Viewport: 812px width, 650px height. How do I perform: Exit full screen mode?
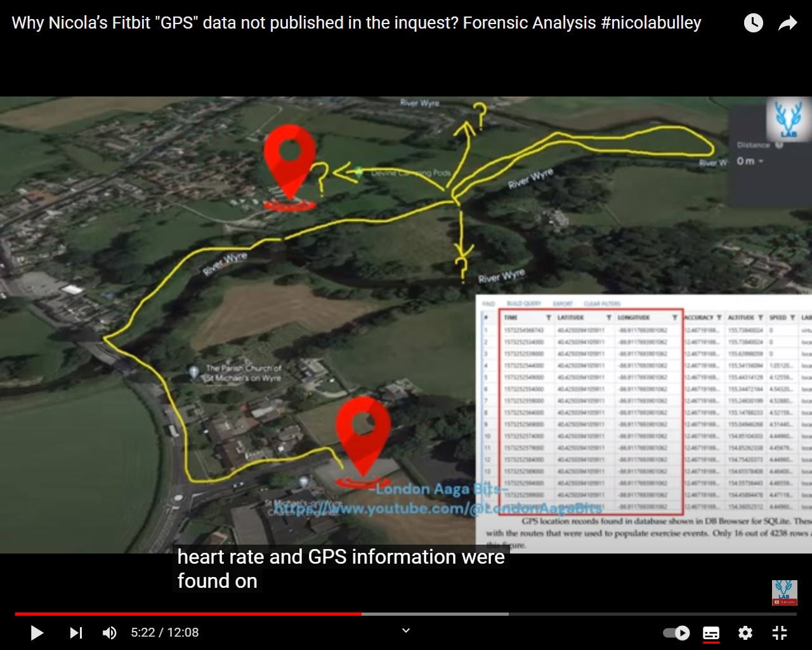(780, 633)
